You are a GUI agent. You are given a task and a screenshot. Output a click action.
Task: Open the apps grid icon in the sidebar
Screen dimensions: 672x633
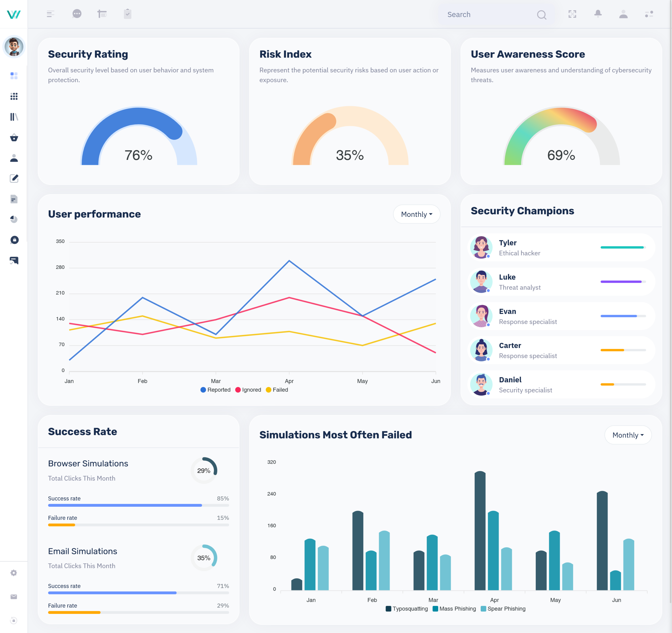(x=14, y=96)
